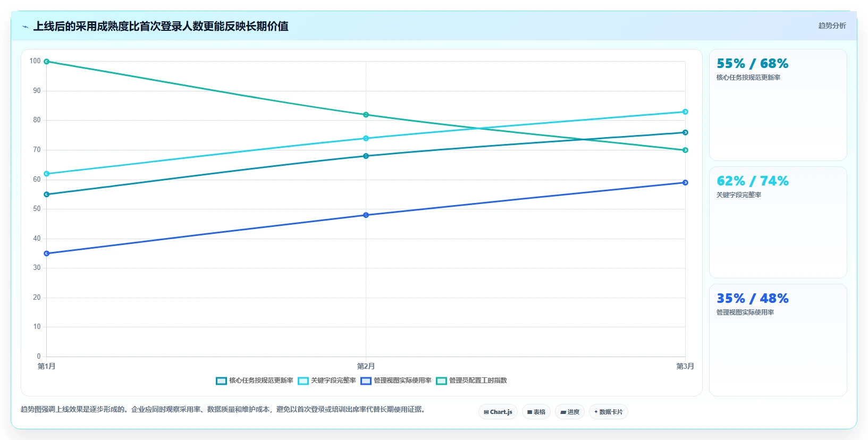This screenshot has width=868, height=440.
Task: Click the footer note starting 趋势图强调
Action: tap(223, 409)
